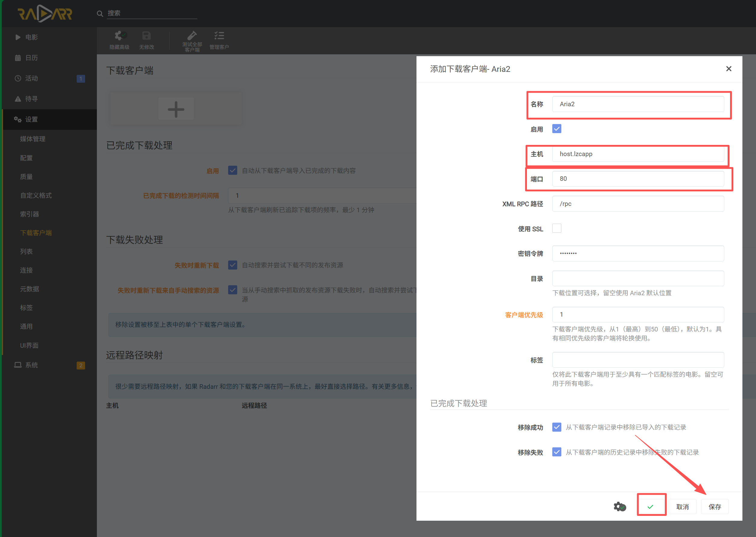Image resolution: width=756 pixels, height=537 pixels.
Task: Open the 媒体管理 settings page
Action: (x=33, y=139)
